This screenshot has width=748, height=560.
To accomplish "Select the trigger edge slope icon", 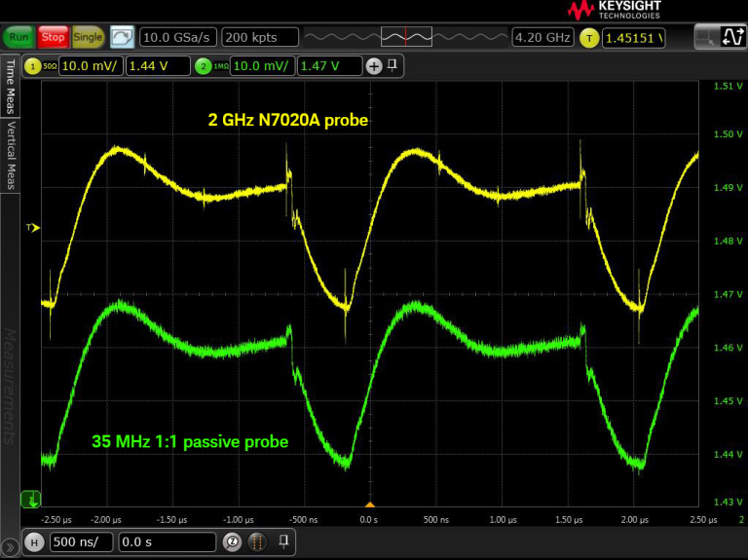I will tap(732, 37).
